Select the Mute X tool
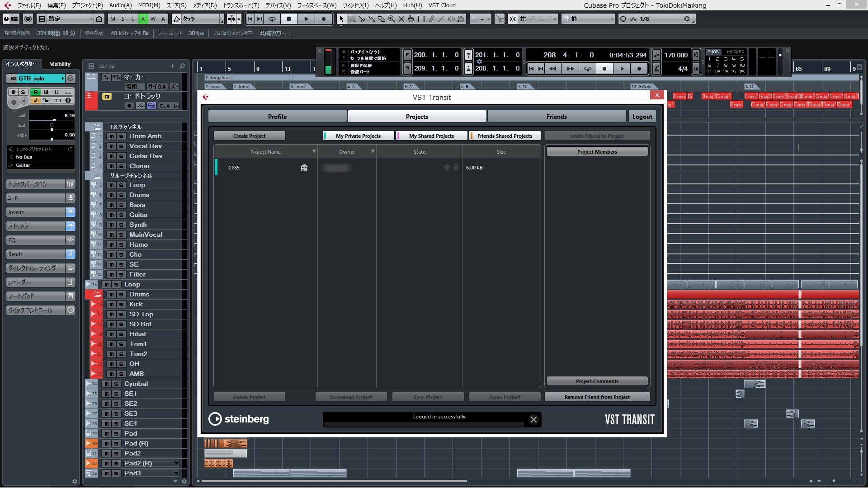The image size is (868, 488). 401,19
